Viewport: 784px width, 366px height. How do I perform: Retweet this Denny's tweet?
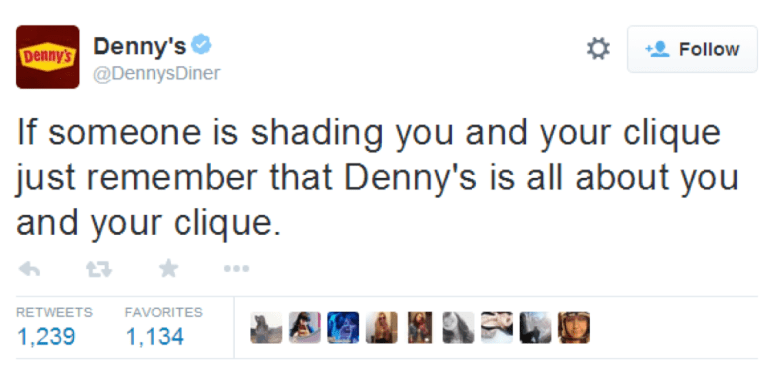coord(98,270)
